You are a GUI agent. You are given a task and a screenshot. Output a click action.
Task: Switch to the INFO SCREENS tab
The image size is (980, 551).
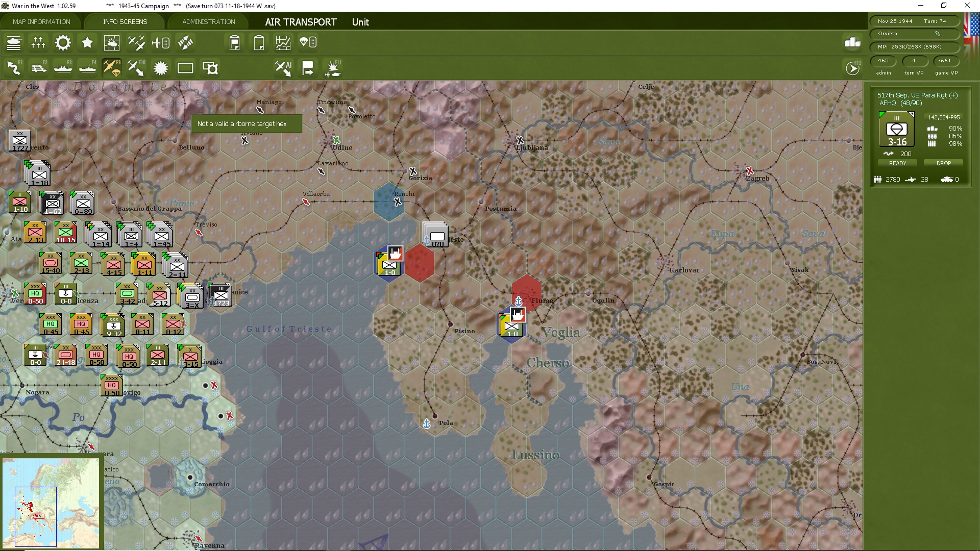pyautogui.click(x=125, y=22)
